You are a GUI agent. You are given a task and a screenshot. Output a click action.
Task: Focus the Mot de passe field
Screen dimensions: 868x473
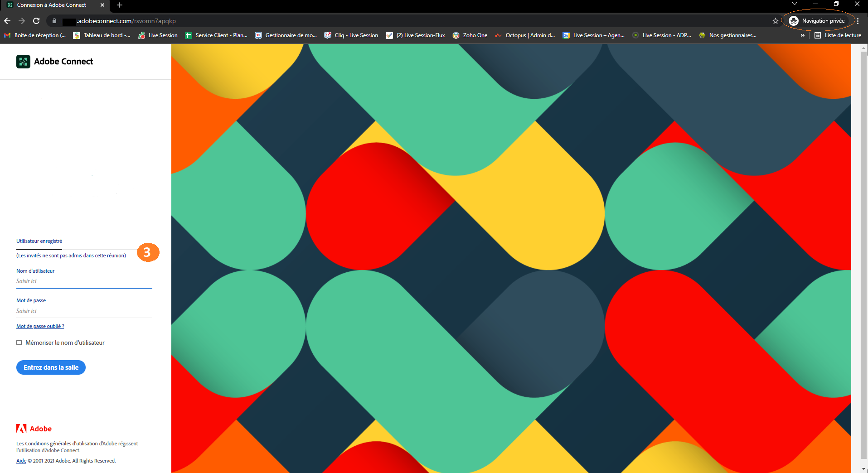pos(84,311)
